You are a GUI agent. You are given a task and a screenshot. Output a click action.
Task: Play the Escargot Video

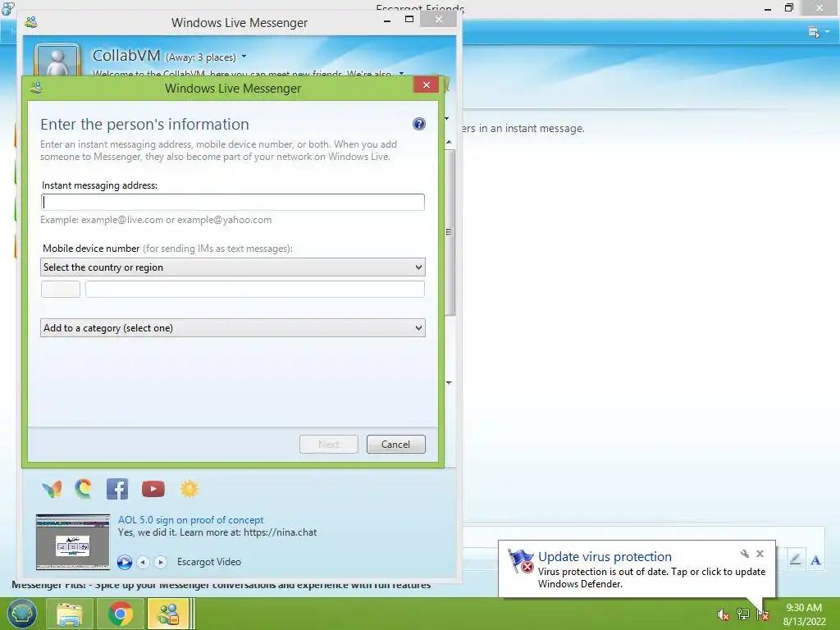[125, 562]
